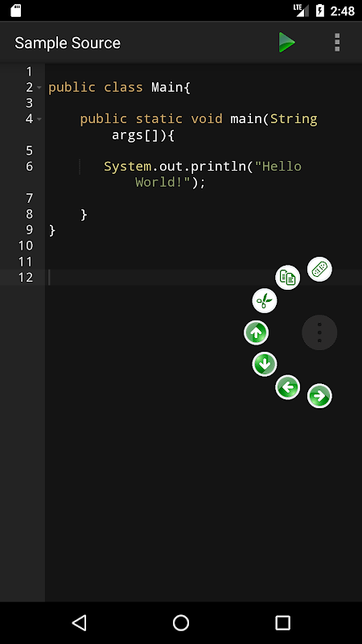Collapse the code fold arrow at line 2
This screenshot has height=644, width=362.
(39, 88)
